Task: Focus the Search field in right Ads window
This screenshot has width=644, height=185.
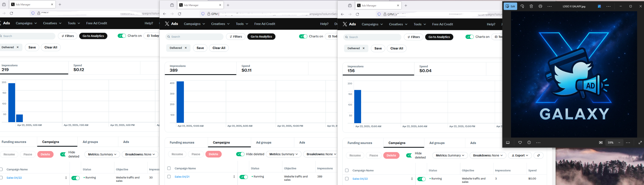Action: click(372, 37)
